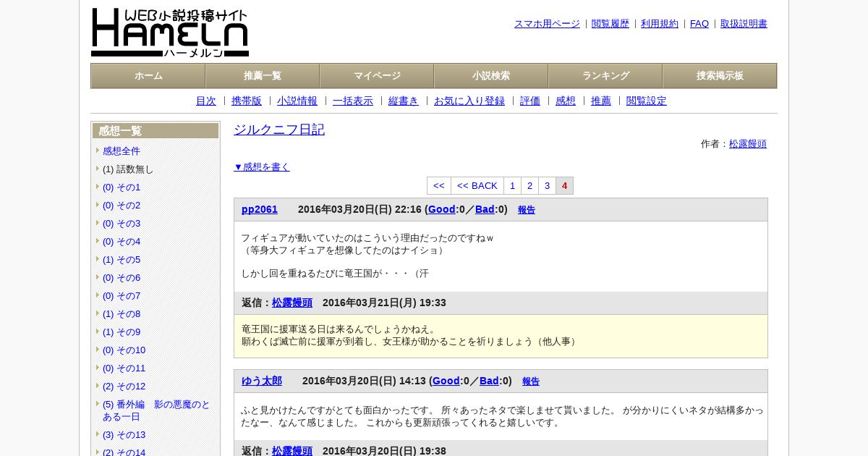Open the 小説検索 navigation tab

click(x=491, y=76)
